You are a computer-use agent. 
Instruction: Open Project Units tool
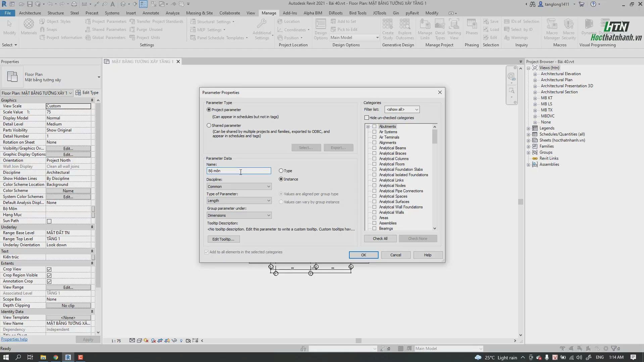[145, 38]
